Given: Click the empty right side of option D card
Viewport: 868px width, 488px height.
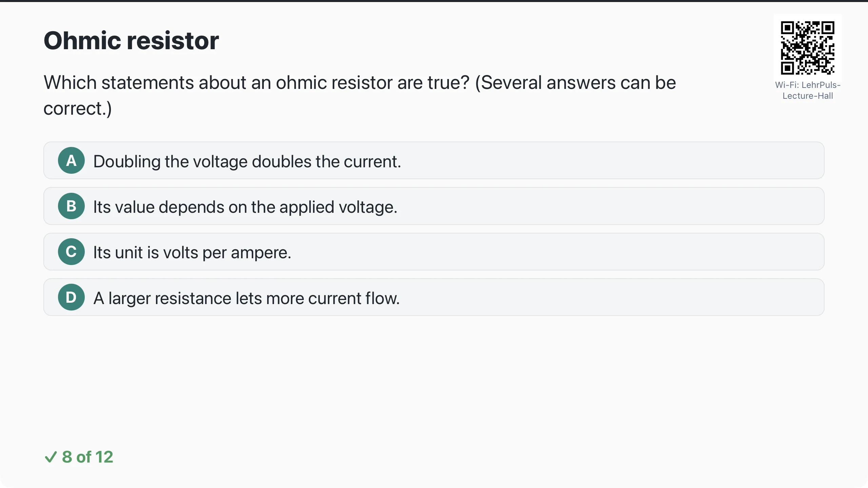Looking at the screenshot, I should pyautogui.click(x=610, y=297).
